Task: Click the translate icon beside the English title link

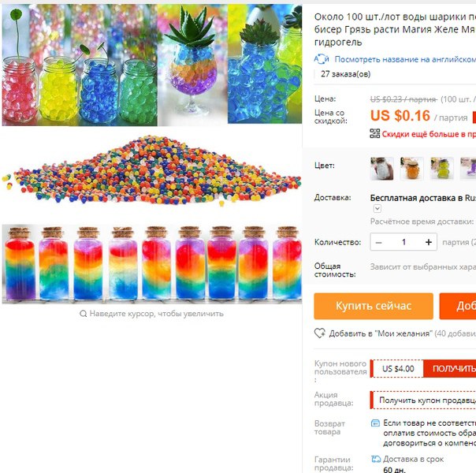Action: click(322, 59)
